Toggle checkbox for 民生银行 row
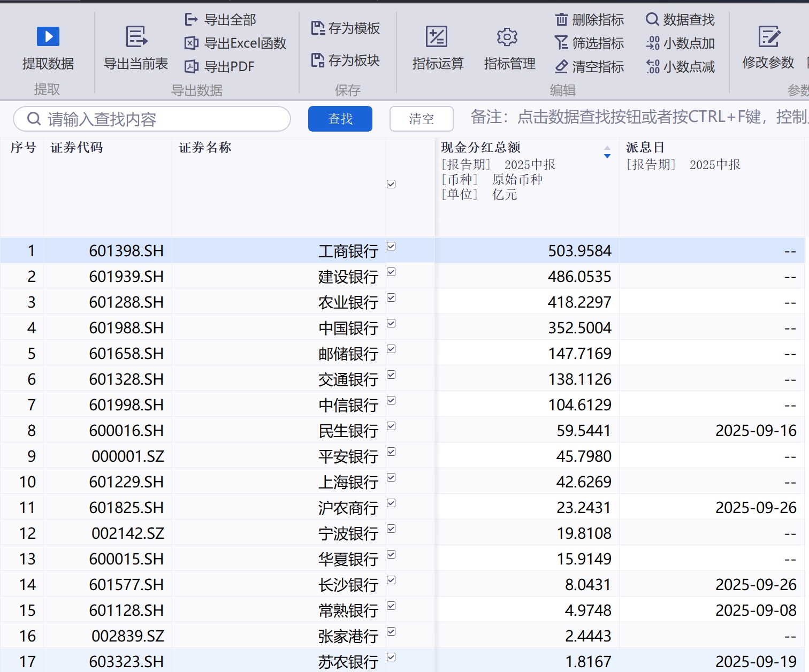Viewport: 809px width, 672px height. [391, 426]
